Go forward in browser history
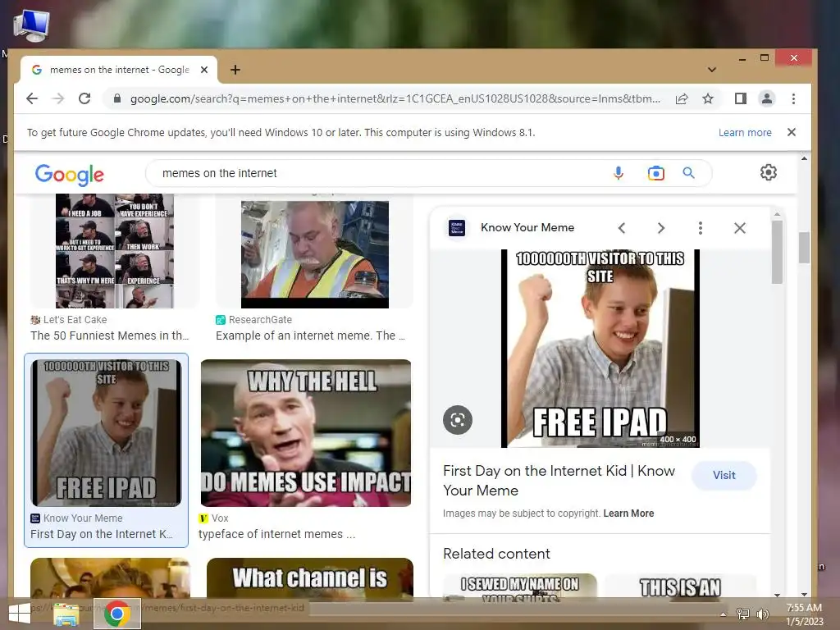This screenshot has width=840, height=630. [x=58, y=98]
